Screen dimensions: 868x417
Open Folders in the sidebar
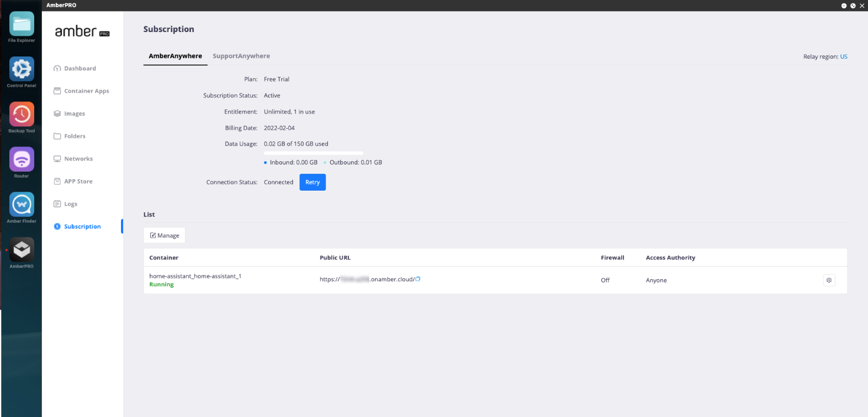(75, 136)
